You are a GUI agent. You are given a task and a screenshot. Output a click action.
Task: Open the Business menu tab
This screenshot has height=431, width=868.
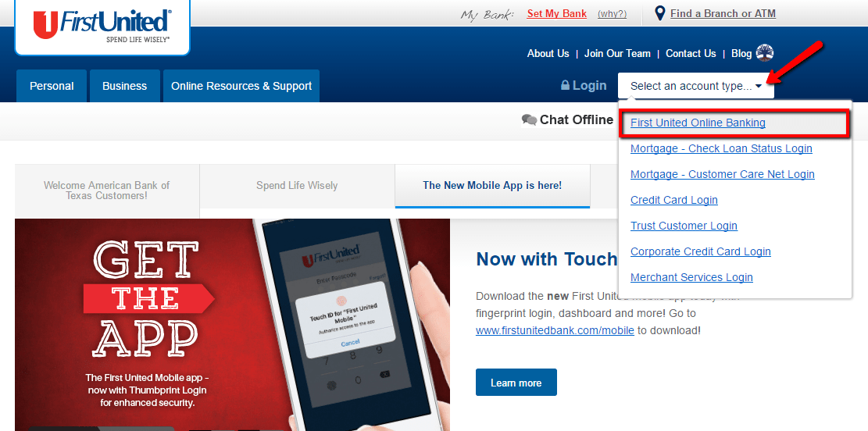click(124, 86)
